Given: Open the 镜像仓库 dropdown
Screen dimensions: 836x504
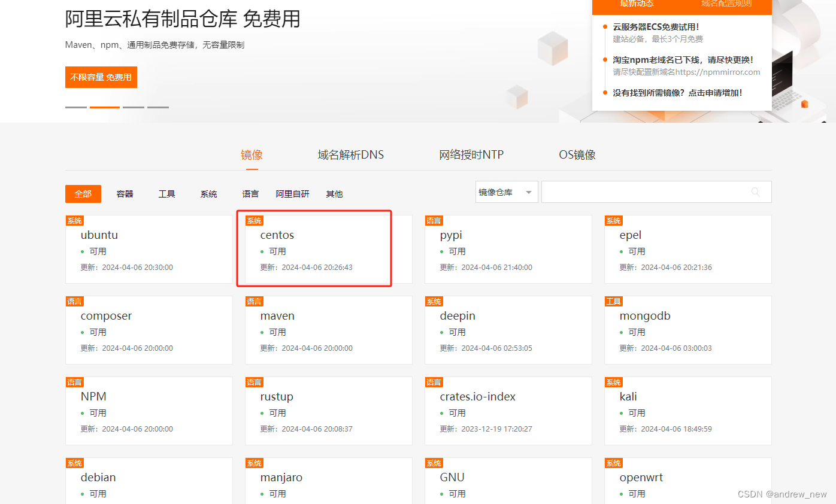Looking at the screenshot, I should coord(507,192).
